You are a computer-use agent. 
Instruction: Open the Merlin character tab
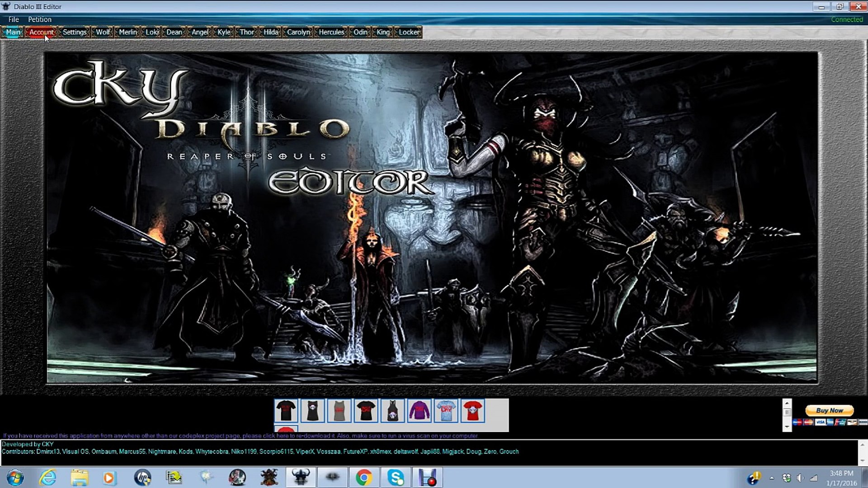[127, 32]
